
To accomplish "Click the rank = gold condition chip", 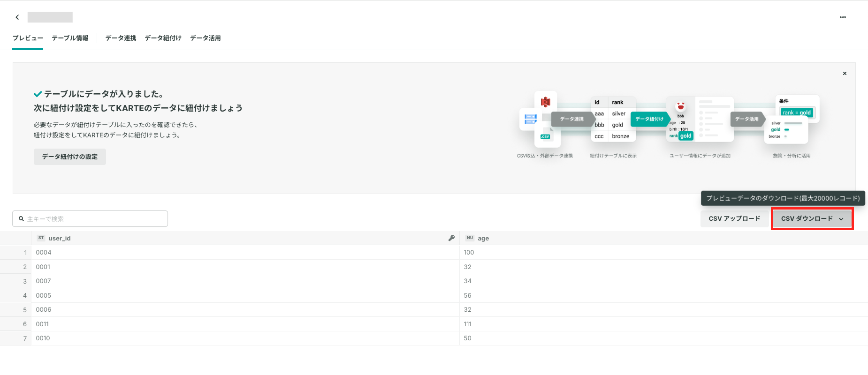I will pos(797,112).
